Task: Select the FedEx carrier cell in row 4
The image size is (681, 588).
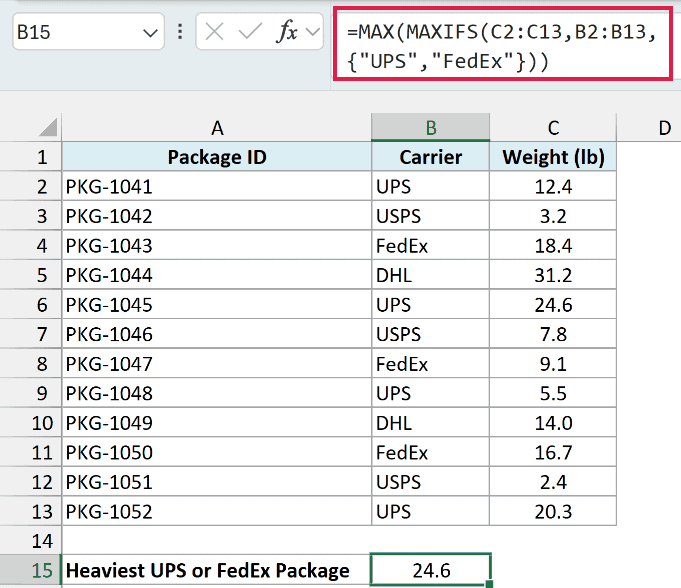Action: (x=430, y=245)
